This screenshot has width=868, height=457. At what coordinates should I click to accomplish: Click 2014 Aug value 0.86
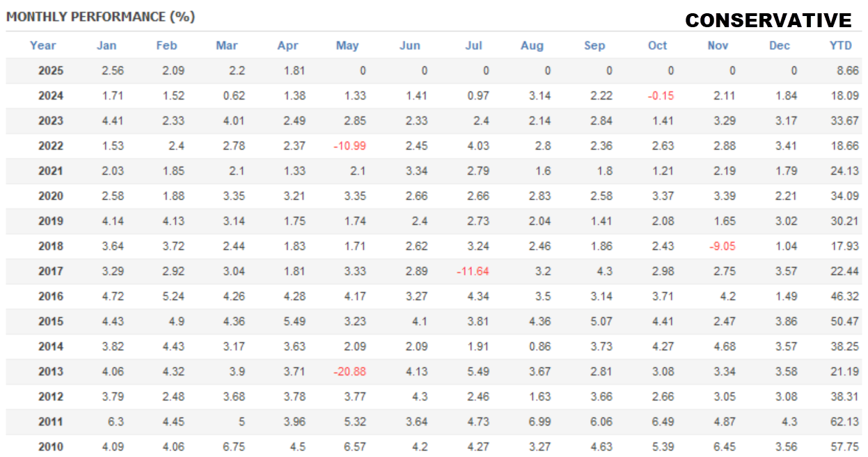[540, 346]
